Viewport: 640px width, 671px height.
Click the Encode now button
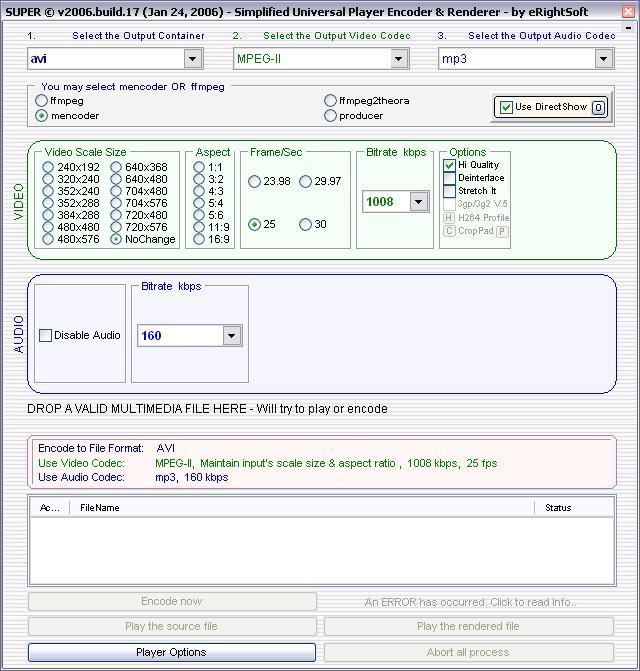click(172, 602)
